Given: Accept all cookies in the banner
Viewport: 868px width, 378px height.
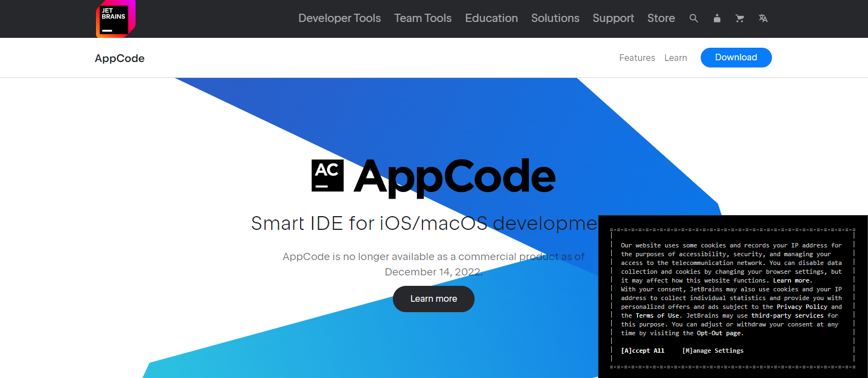Looking at the screenshot, I should pyautogui.click(x=642, y=351).
